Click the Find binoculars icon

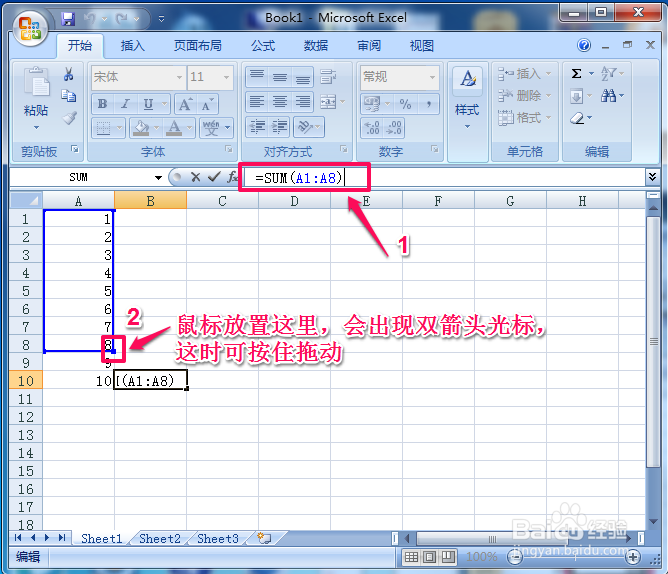(608, 96)
